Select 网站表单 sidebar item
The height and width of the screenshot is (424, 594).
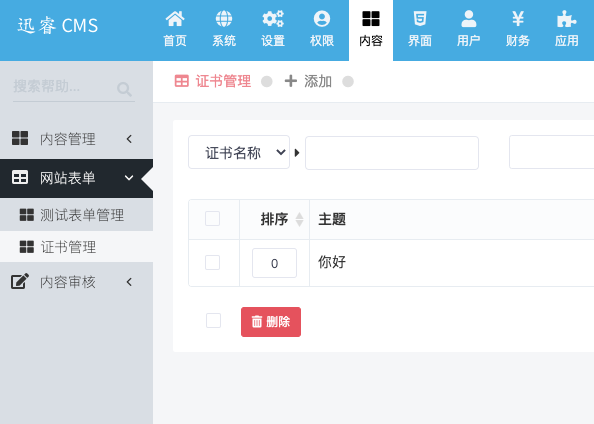coord(76,178)
